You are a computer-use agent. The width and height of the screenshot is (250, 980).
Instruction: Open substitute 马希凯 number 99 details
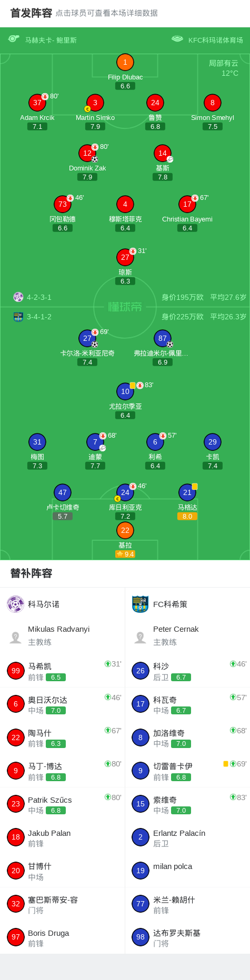click(x=62, y=671)
